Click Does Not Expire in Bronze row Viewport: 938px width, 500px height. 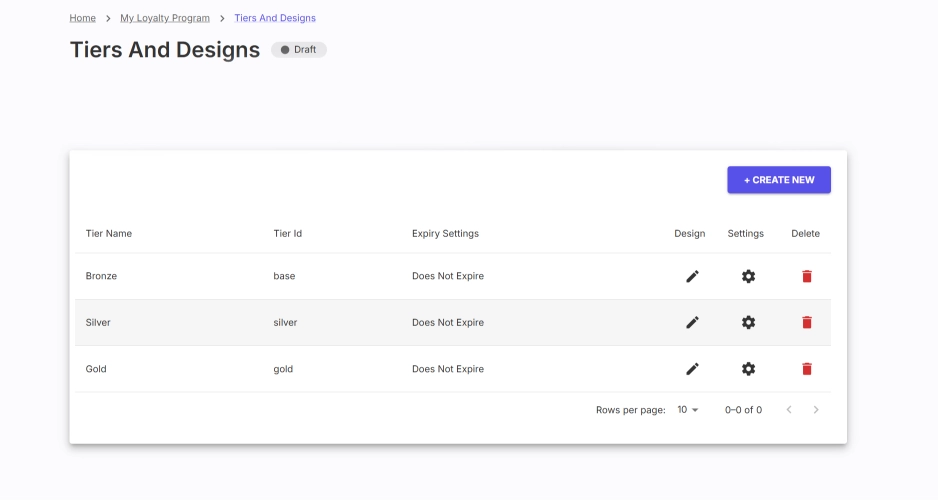click(448, 276)
